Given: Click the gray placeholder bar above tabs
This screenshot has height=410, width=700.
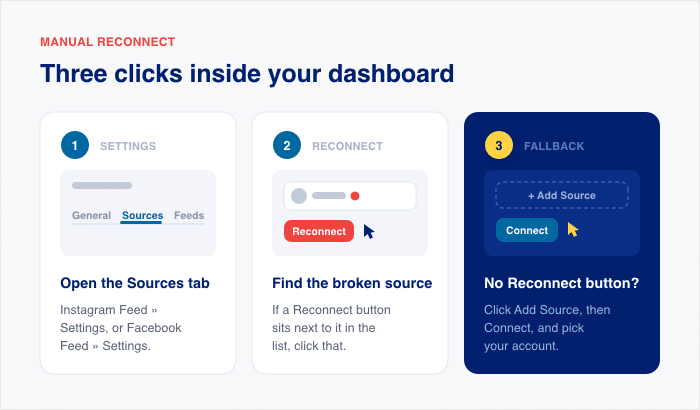Looking at the screenshot, I should tap(102, 185).
